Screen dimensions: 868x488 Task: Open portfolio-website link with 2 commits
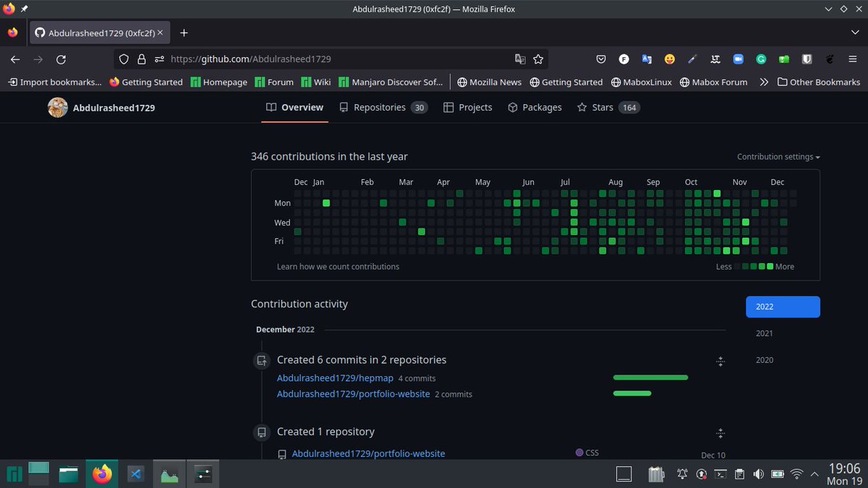[353, 394]
